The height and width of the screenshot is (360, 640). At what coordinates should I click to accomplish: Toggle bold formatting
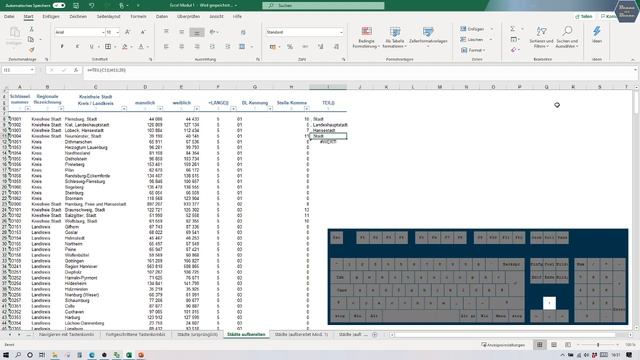62,47
